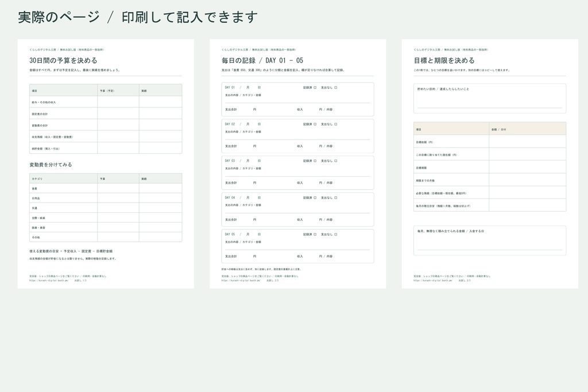Click the 貯めたい目的 / 達成したらしたいこと field
Viewport: 588px width, 392px height.
490,98
